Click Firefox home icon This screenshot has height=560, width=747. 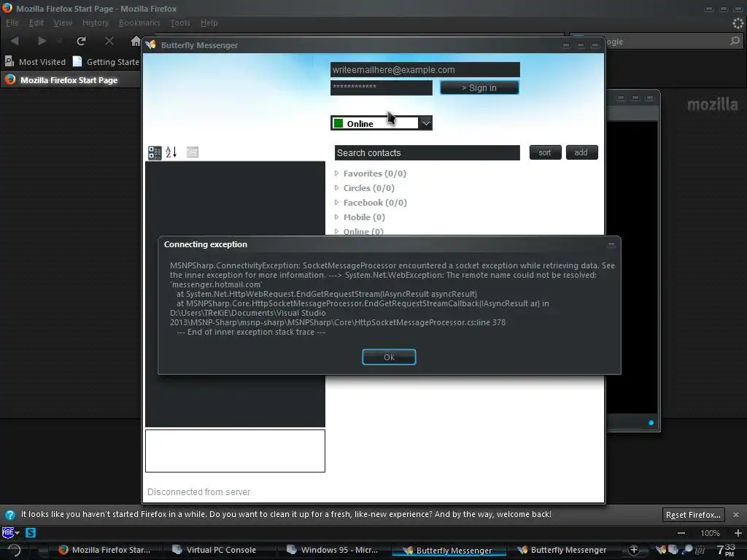tap(136, 41)
